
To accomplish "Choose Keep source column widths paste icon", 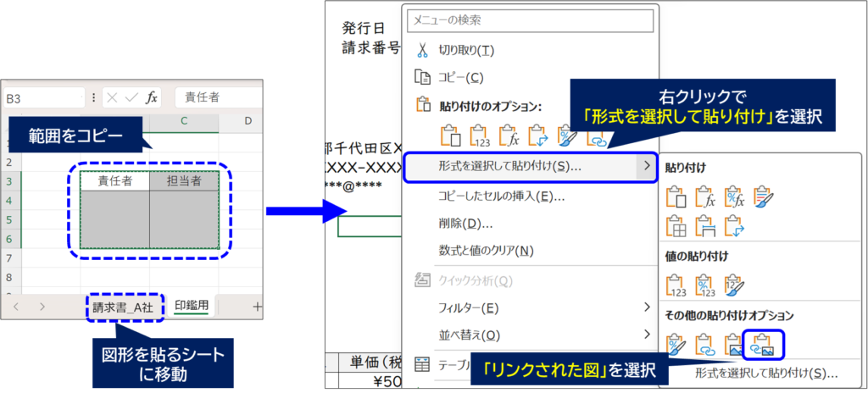I will click(x=705, y=226).
